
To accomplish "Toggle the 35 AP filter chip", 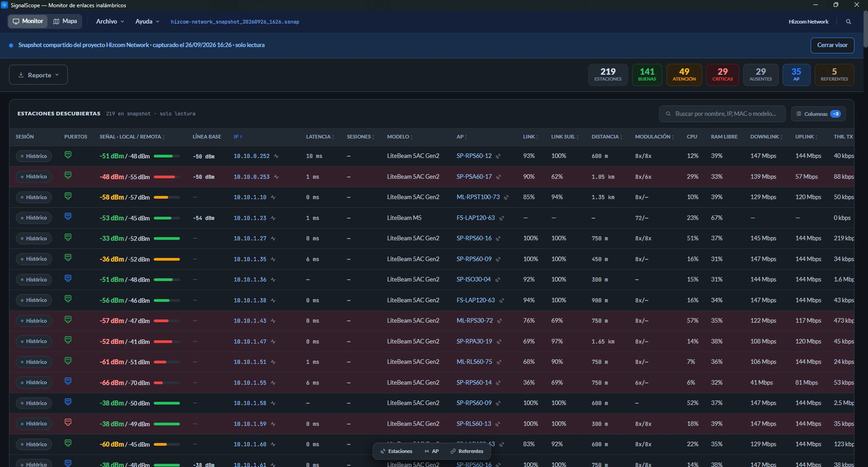I will 796,75.
